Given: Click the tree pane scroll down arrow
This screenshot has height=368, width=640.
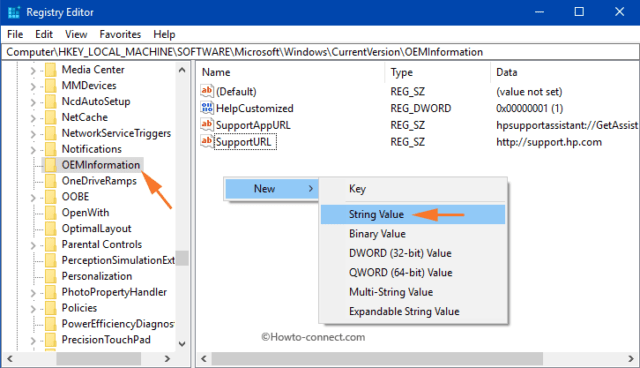Looking at the screenshot, I should (x=182, y=344).
